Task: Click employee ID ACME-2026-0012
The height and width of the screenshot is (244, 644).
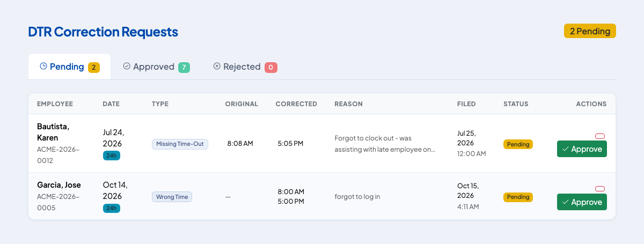Action: click(x=58, y=154)
